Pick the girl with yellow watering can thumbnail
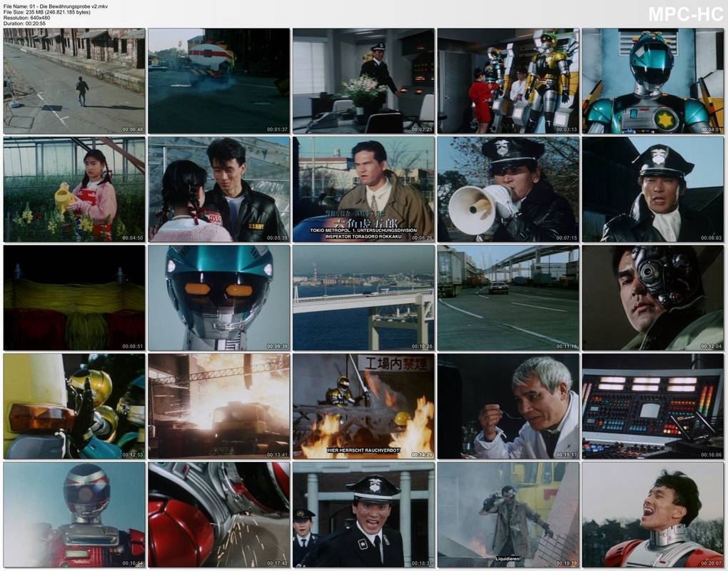 click(x=74, y=189)
